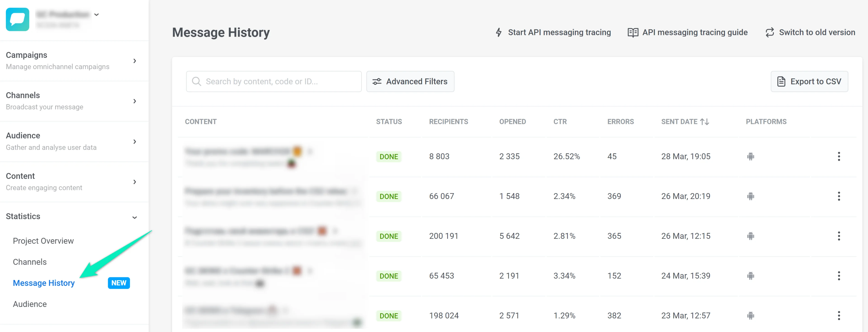The image size is (868, 332).
Task: Open project switcher dropdown arrow
Action: [97, 14]
